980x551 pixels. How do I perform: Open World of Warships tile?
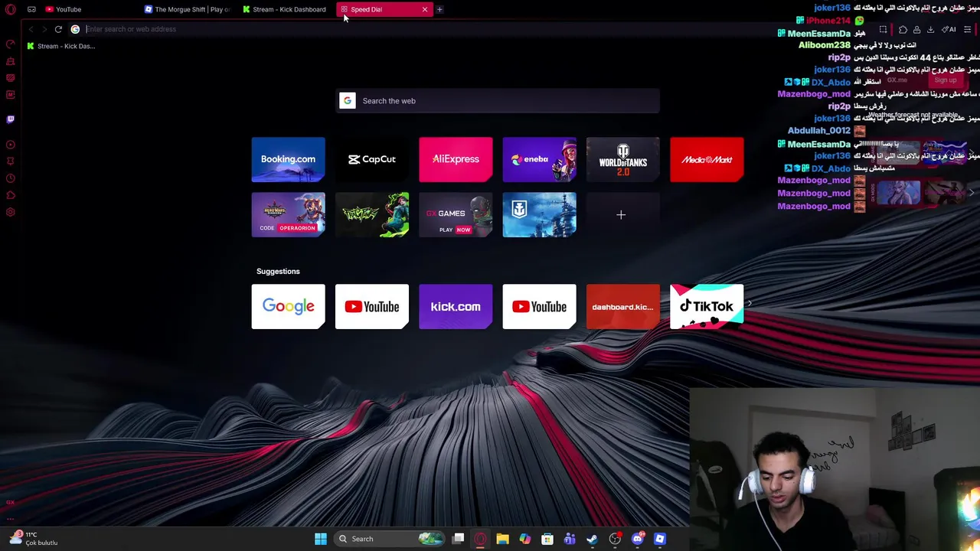coord(539,214)
